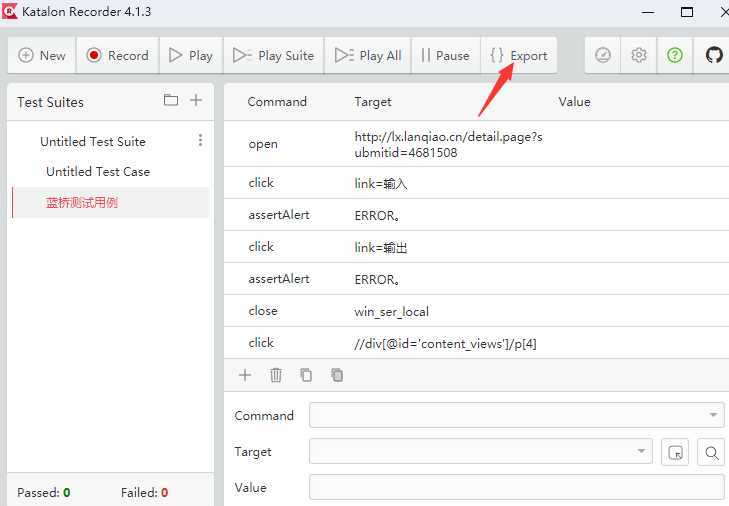Select the first assertAlert ERROR row
Viewport: 729px width, 506px height.
[x=476, y=215]
